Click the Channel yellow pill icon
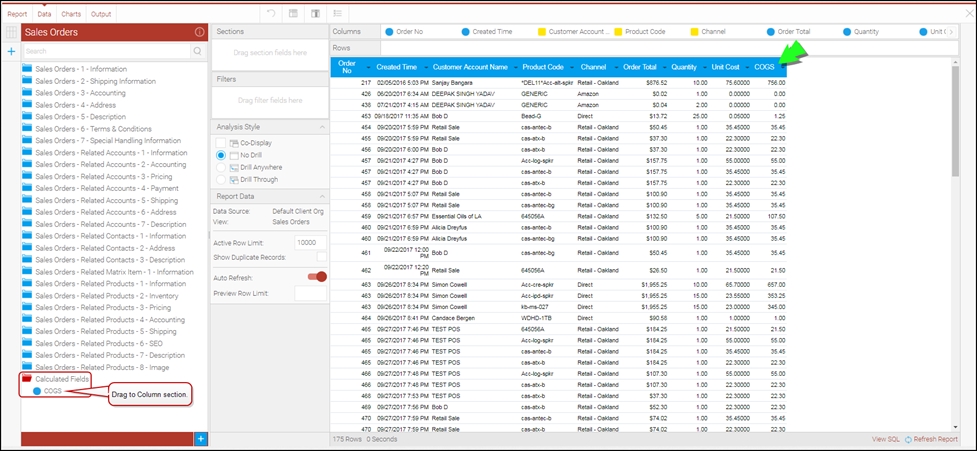977x451 pixels. click(x=694, y=32)
